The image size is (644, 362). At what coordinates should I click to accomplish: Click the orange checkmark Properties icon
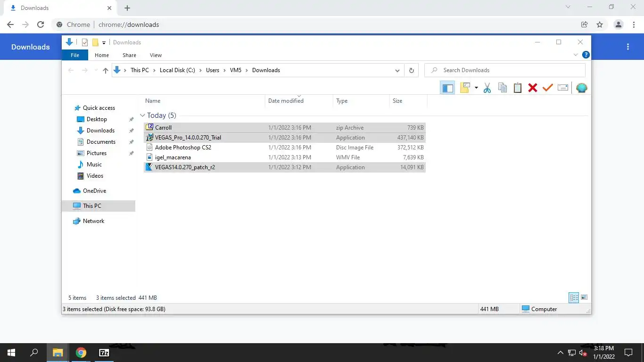(x=547, y=88)
